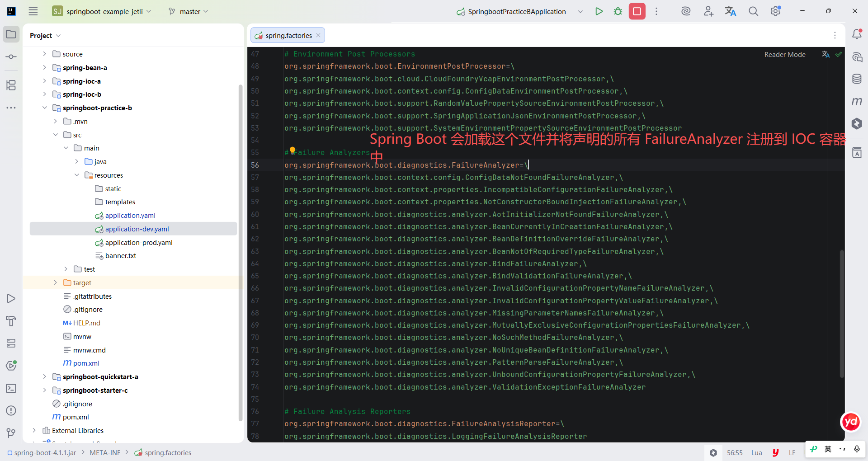Viewport: 868px width, 461px height.
Task: Expand the source folder
Action: coord(44,54)
